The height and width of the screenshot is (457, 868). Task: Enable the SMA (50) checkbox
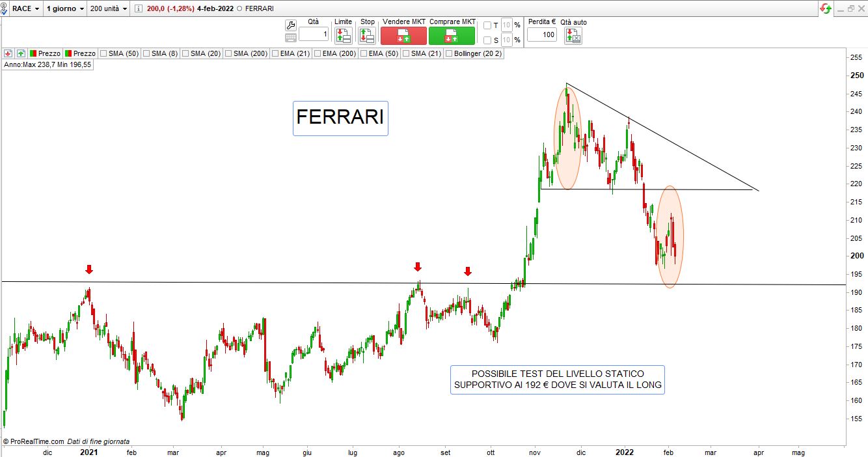tap(104, 53)
